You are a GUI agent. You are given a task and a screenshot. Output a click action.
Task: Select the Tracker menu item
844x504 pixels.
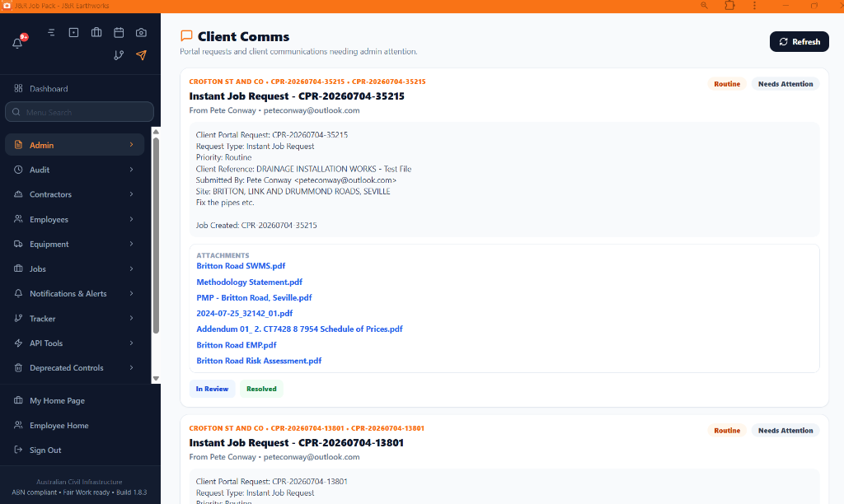[75, 319]
